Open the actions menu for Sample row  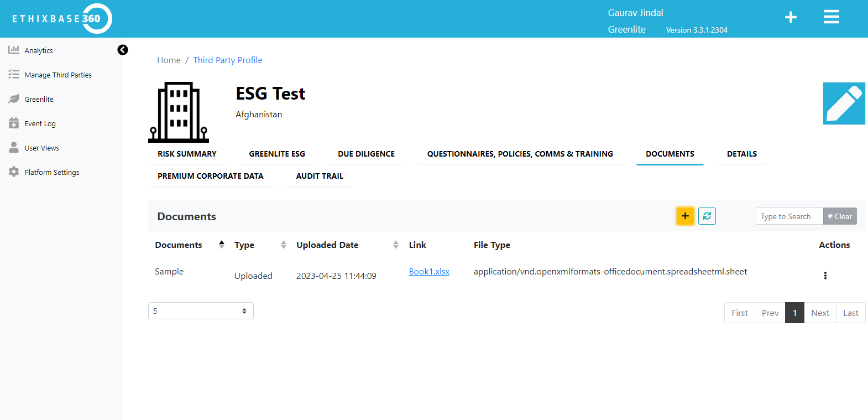(825, 276)
